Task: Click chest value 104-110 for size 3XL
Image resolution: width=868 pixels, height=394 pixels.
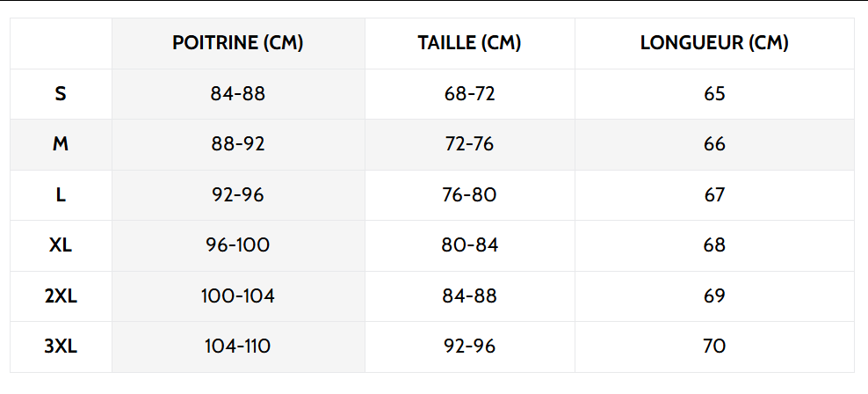Action: coord(237,347)
